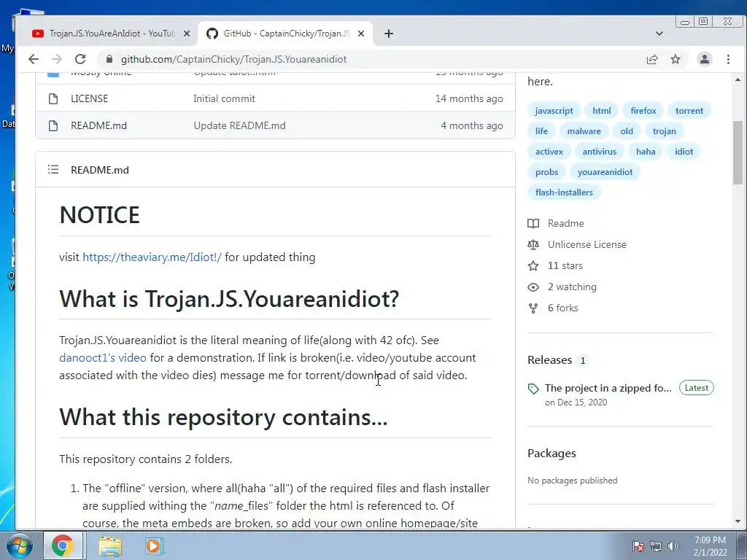Select the malware topic tag
Image resolution: width=747 pixels, height=560 pixels.
584,131
